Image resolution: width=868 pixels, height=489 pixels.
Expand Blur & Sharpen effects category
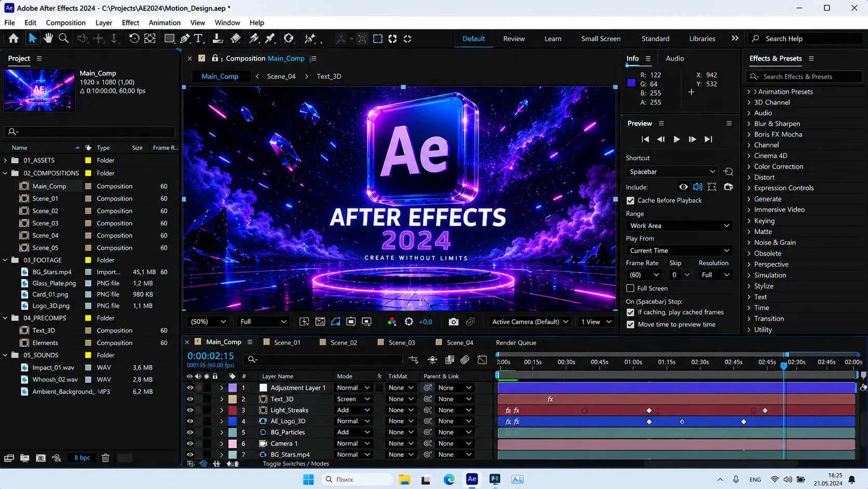click(749, 124)
